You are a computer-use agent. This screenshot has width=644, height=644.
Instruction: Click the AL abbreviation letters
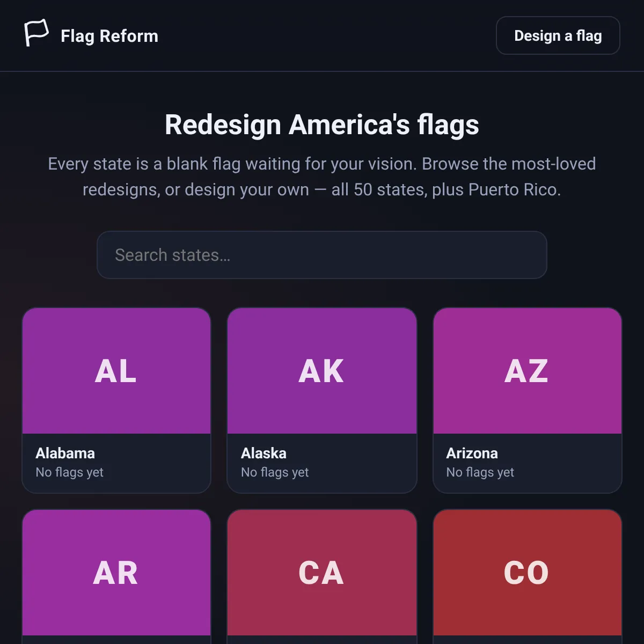point(116,371)
